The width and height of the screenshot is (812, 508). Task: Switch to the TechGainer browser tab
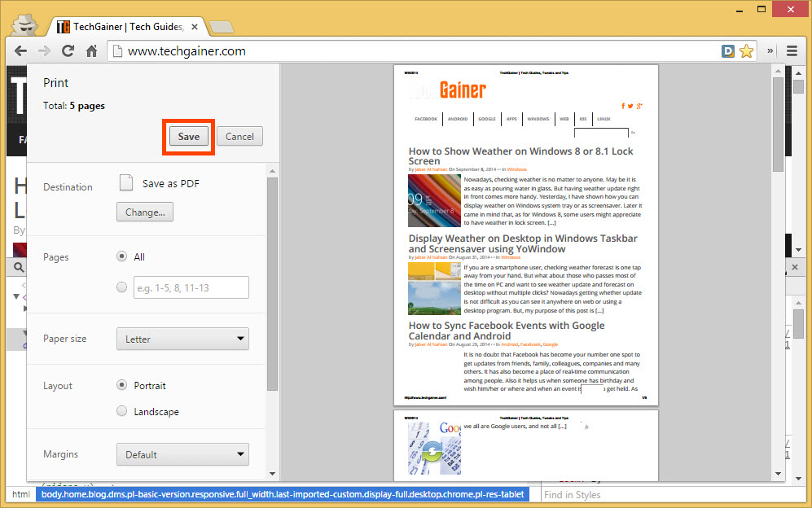[122, 26]
